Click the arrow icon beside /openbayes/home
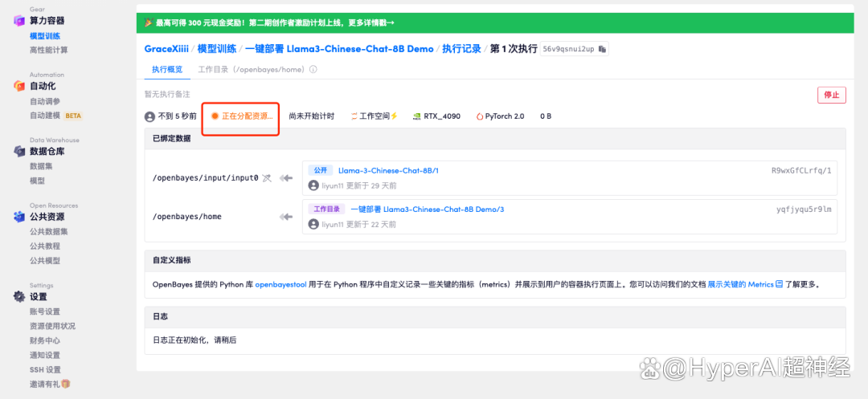 286,217
